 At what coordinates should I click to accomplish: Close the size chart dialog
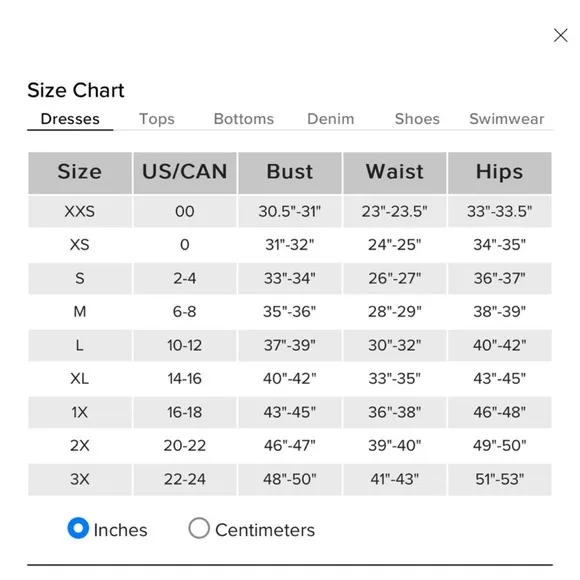coord(560,36)
